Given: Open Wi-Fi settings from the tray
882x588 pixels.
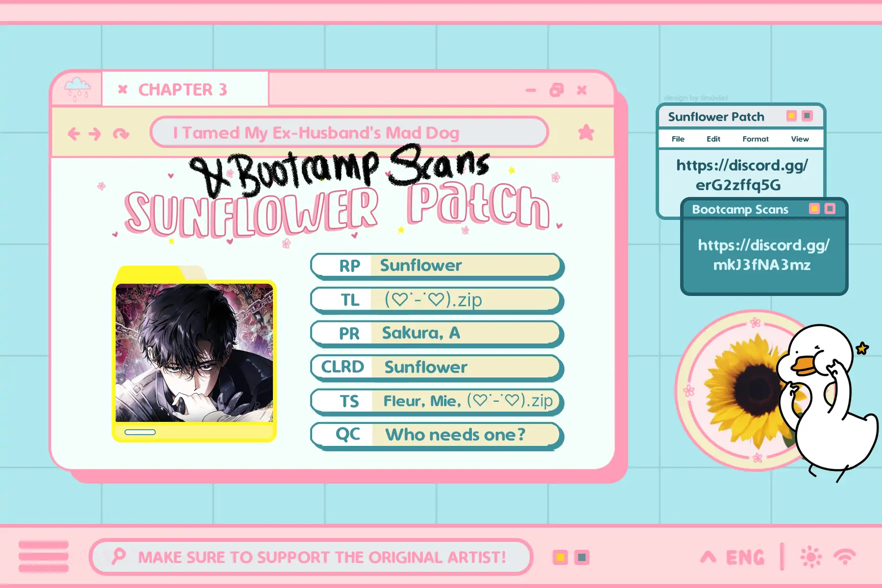Looking at the screenshot, I should (845, 557).
